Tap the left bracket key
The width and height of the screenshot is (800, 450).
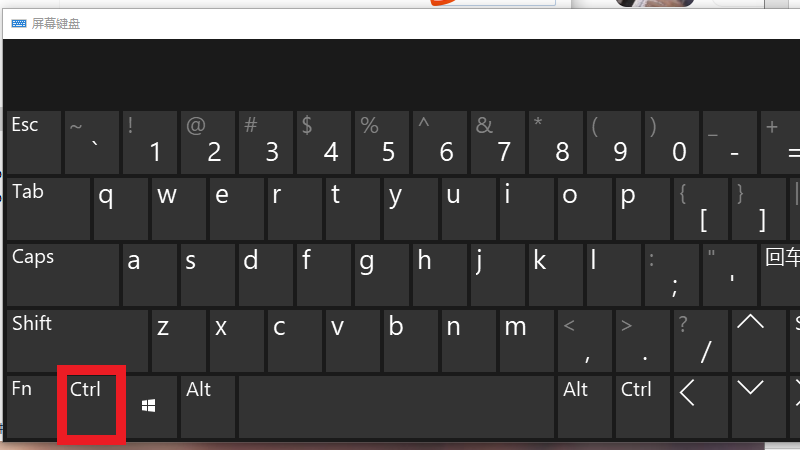click(x=701, y=209)
